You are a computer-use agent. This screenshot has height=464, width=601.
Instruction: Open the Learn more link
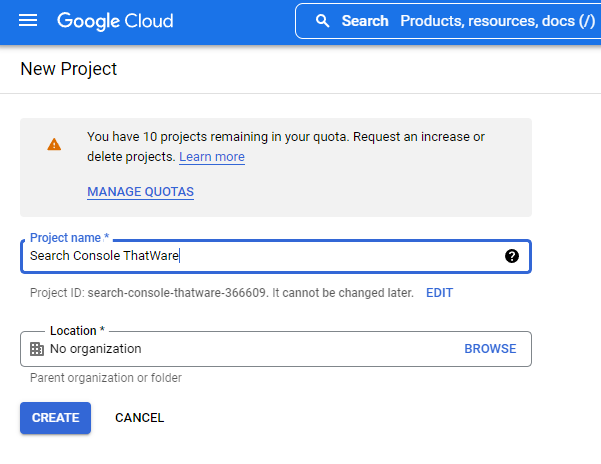(x=212, y=157)
